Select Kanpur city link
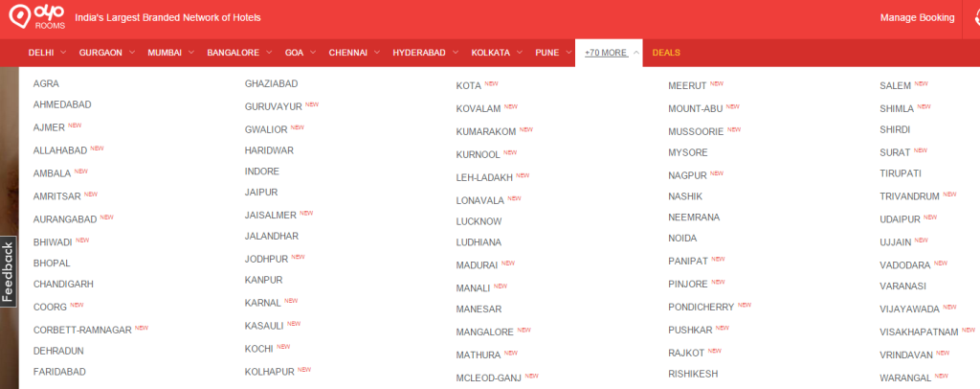Image resolution: width=980 pixels, height=389 pixels. tap(264, 280)
